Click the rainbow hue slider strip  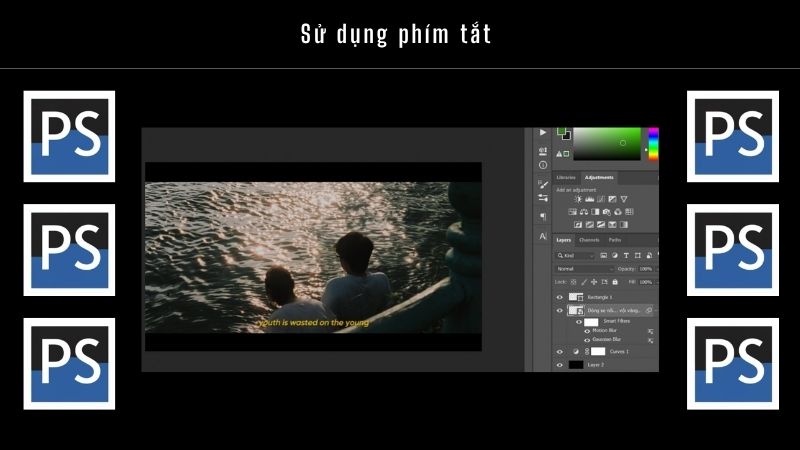[x=654, y=144]
